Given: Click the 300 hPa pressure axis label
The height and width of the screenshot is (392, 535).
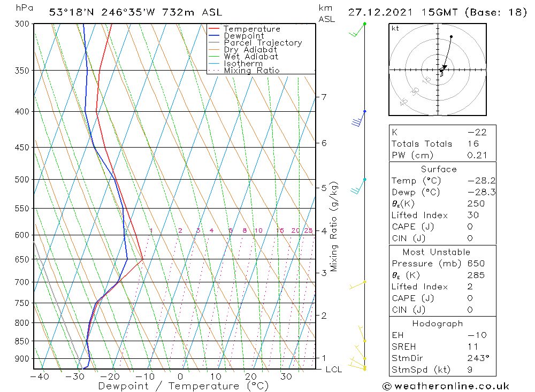Looking at the screenshot, I should [22, 24].
